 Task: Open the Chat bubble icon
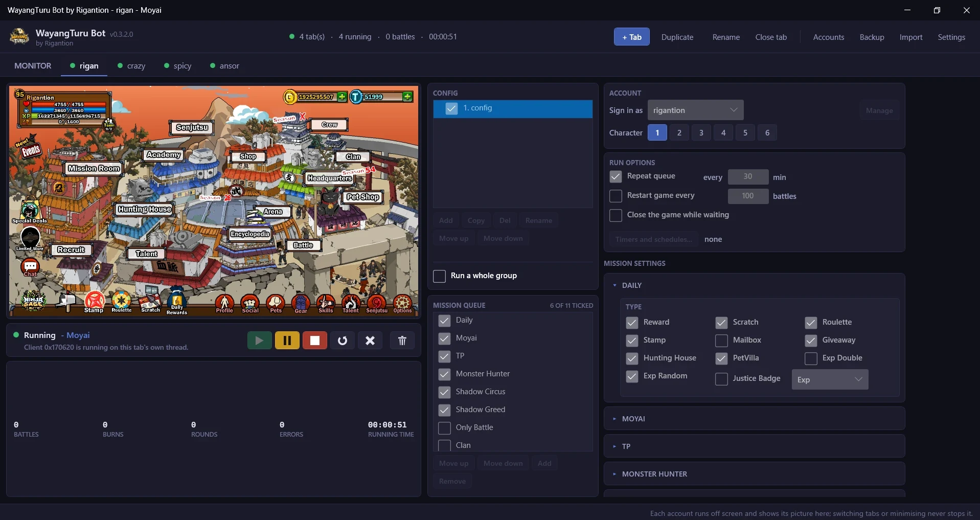coord(30,267)
